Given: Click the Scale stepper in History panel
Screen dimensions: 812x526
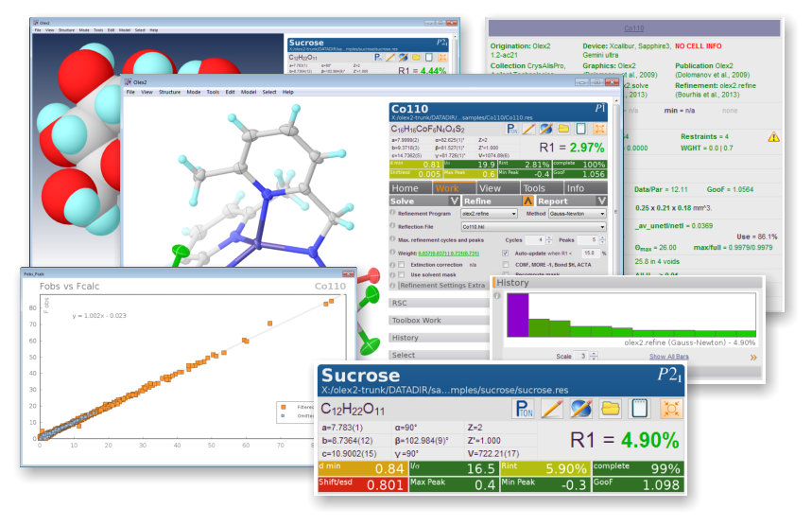Looking at the screenshot, I should point(594,356).
